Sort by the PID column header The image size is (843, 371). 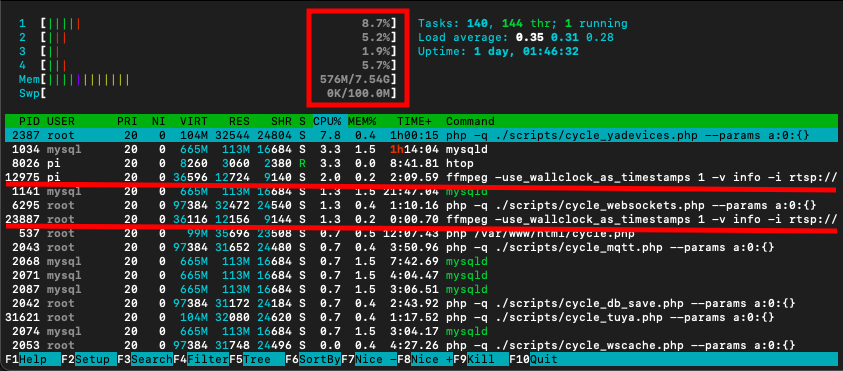[x=30, y=122]
